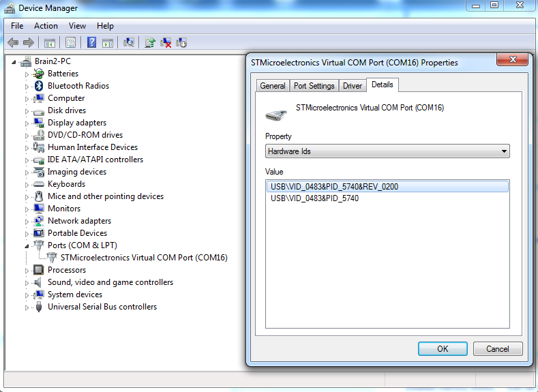Click the Disable device toolbar icon
Image resolution: width=538 pixels, height=392 pixels.
pyautogui.click(x=181, y=42)
